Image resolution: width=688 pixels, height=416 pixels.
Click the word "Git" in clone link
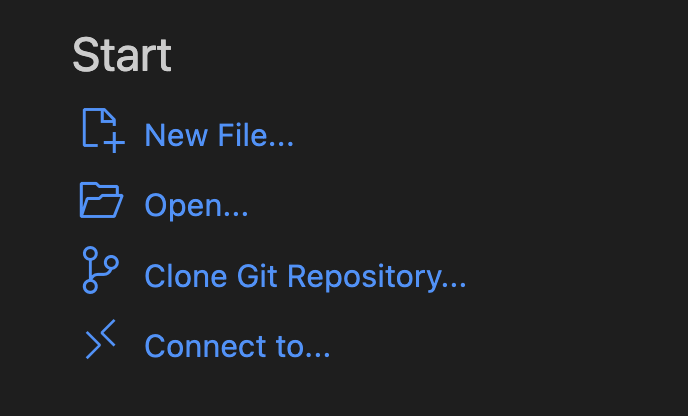257,276
